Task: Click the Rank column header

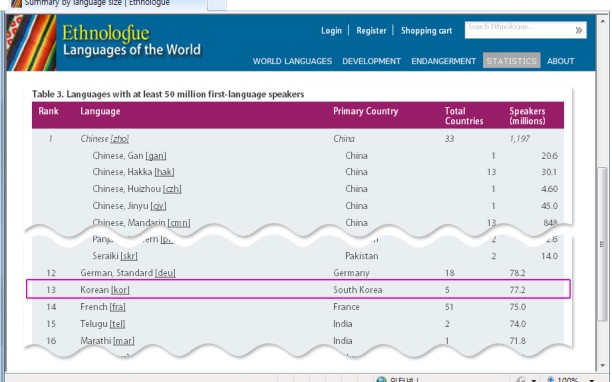Action: tap(48, 111)
